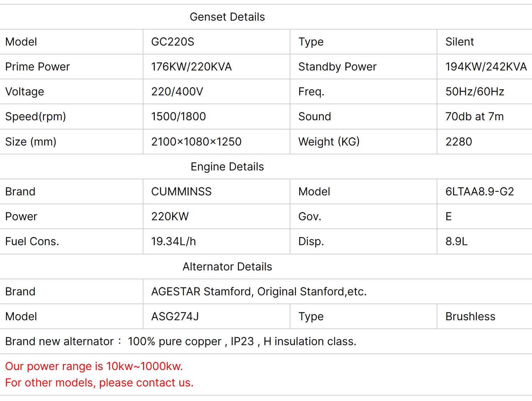
Task: Select the 2100×1080×1250 size value
Action: pyautogui.click(x=196, y=142)
